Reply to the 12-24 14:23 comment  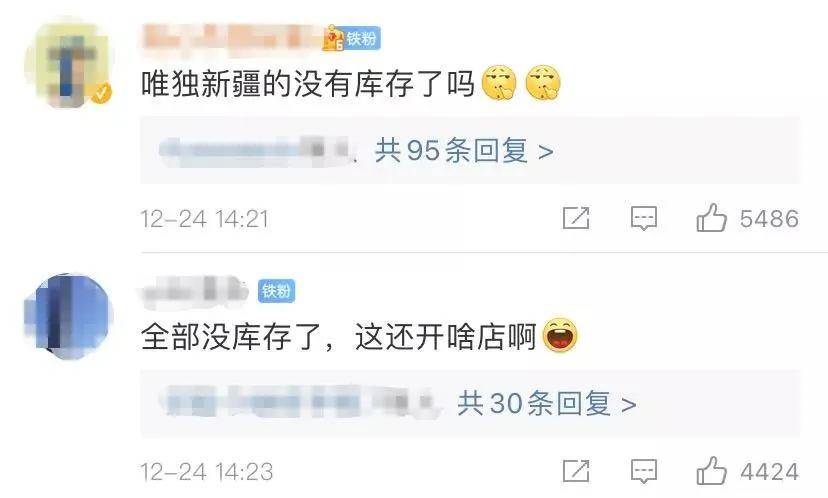[x=644, y=471]
